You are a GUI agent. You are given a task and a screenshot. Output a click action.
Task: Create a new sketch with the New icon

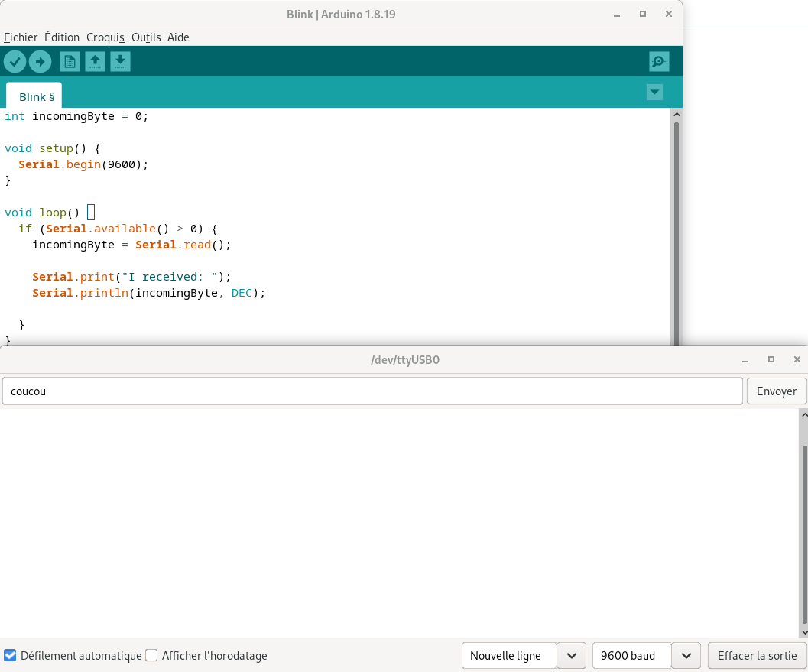[x=70, y=61]
